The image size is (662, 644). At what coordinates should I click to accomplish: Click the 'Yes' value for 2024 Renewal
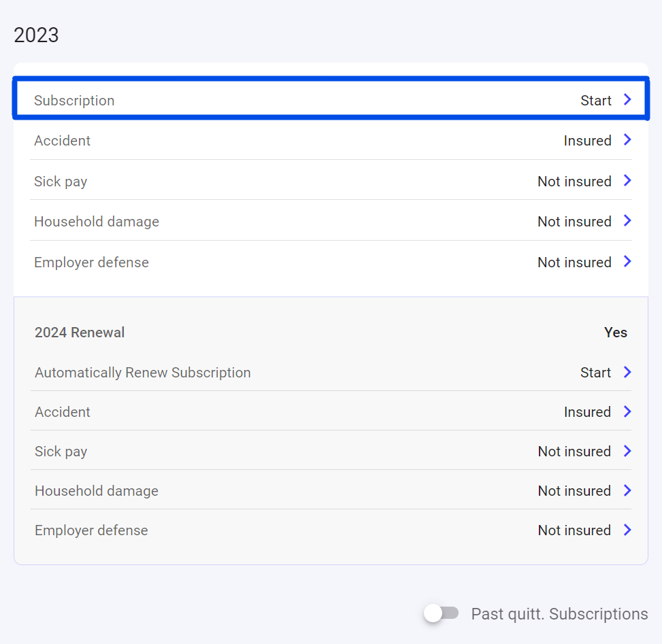[x=615, y=333]
